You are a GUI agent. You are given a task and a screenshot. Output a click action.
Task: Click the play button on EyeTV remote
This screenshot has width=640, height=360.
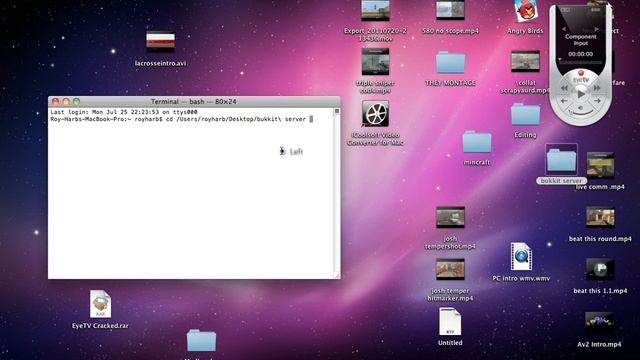(x=580, y=94)
